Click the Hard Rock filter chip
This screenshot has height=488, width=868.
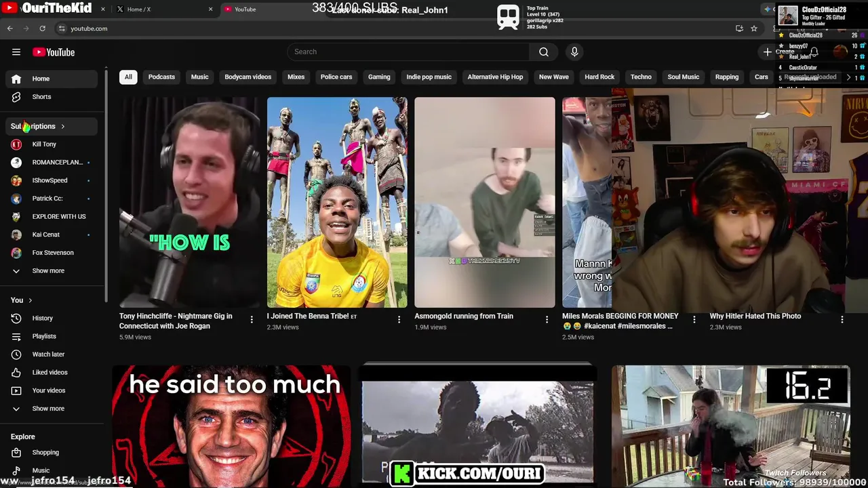point(599,77)
